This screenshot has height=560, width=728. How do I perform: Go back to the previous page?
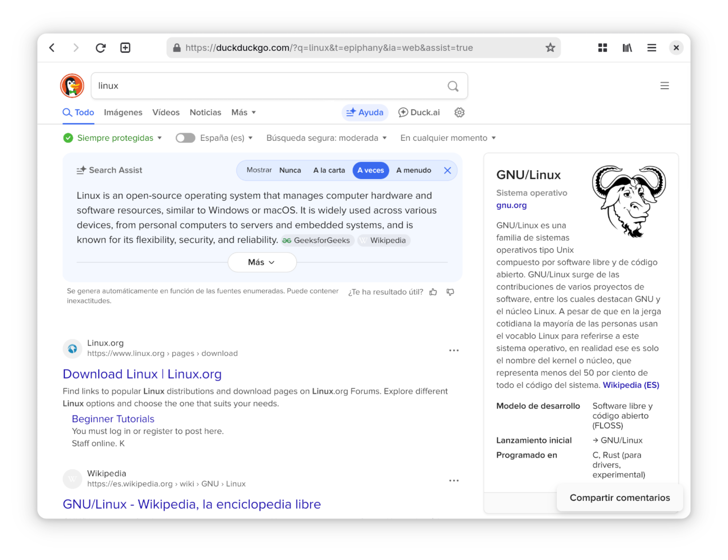coord(52,48)
